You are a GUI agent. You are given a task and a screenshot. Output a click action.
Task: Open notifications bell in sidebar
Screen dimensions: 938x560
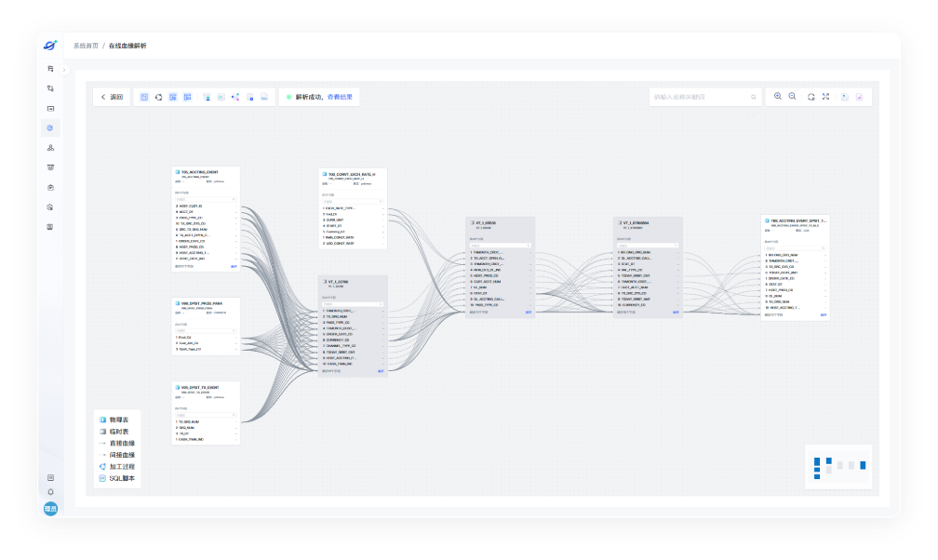pos(50,492)
